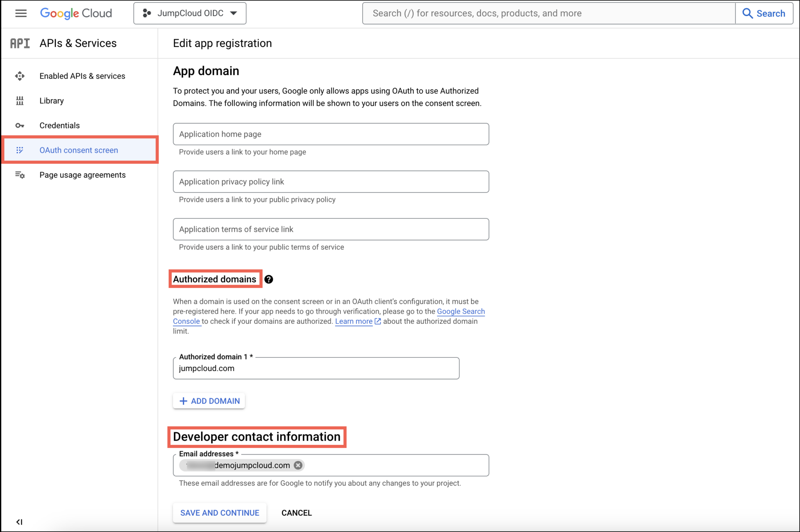The image size is (800, 532).
Task: Open the JumpCloud OIDC project picker
Action: [x=190, y=13]
